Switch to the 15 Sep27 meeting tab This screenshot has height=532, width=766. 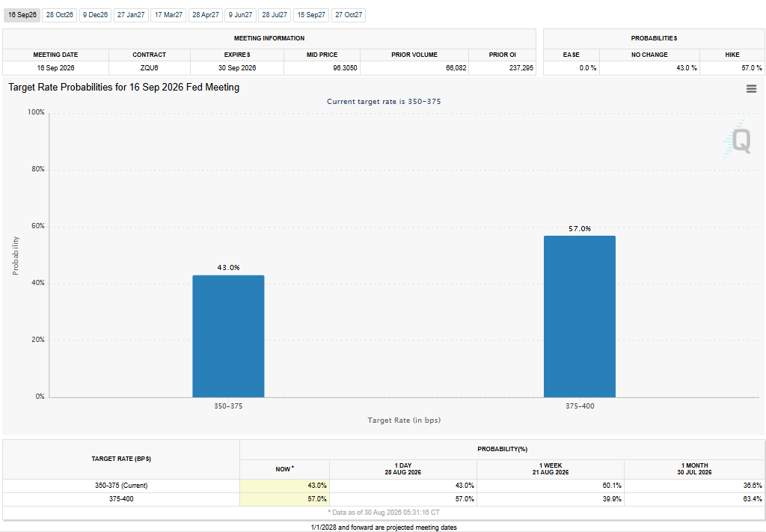click(311, 15)
